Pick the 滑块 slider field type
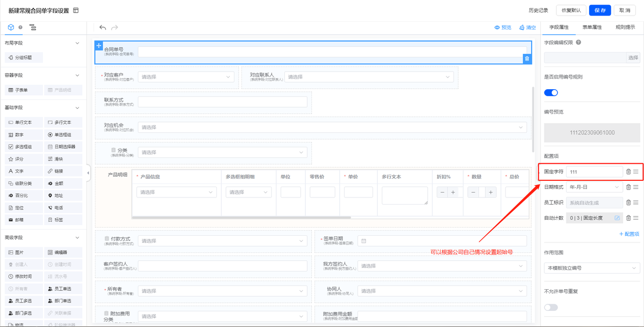 [63, 159]
